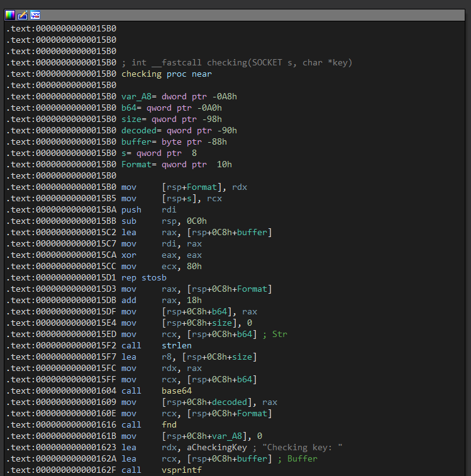Click 'xor eax, eax' instruction
Viewport: 471px width, 476px height.
162,255
